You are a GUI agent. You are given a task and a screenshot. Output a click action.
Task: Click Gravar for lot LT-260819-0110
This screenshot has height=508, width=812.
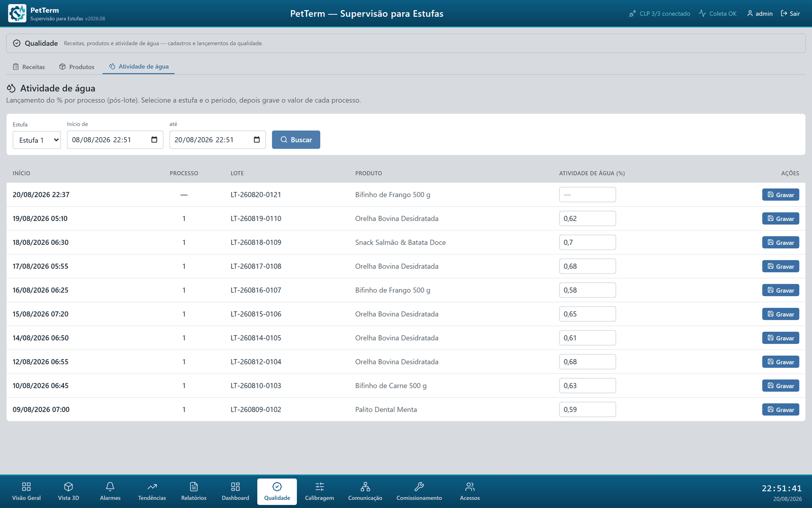pyautogui.click(x=781, y=218)
